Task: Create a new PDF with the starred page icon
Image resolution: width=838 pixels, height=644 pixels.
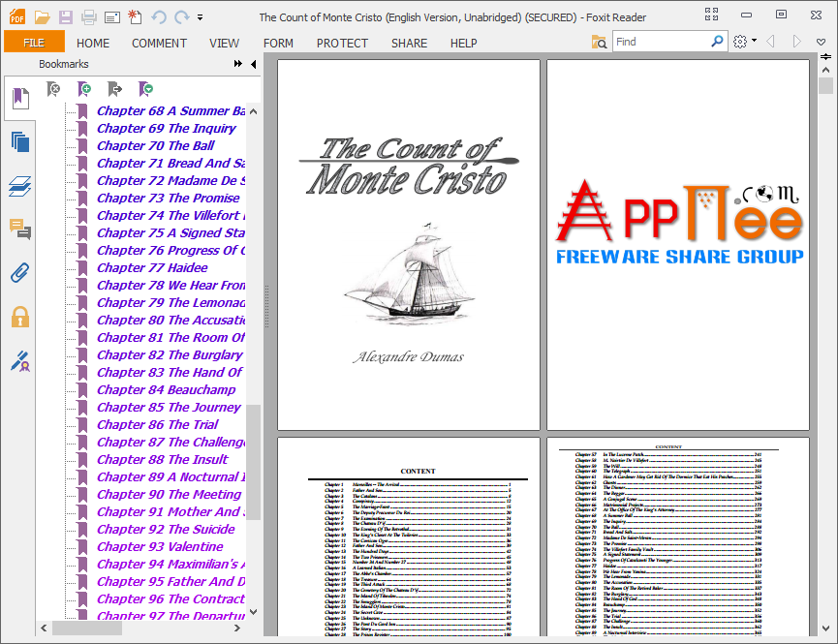Action: (x=135, y=17)
